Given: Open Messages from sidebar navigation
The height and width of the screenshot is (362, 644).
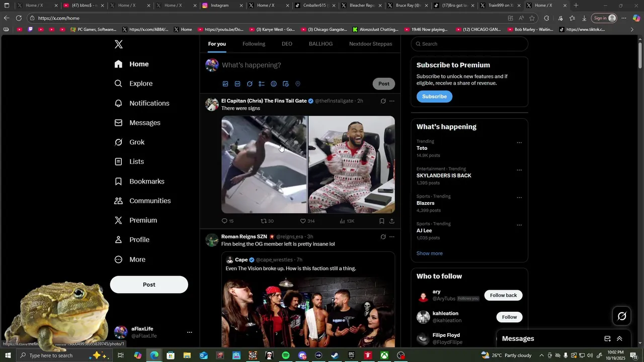Looking at the screenshot, I should (x=137, y=123).
